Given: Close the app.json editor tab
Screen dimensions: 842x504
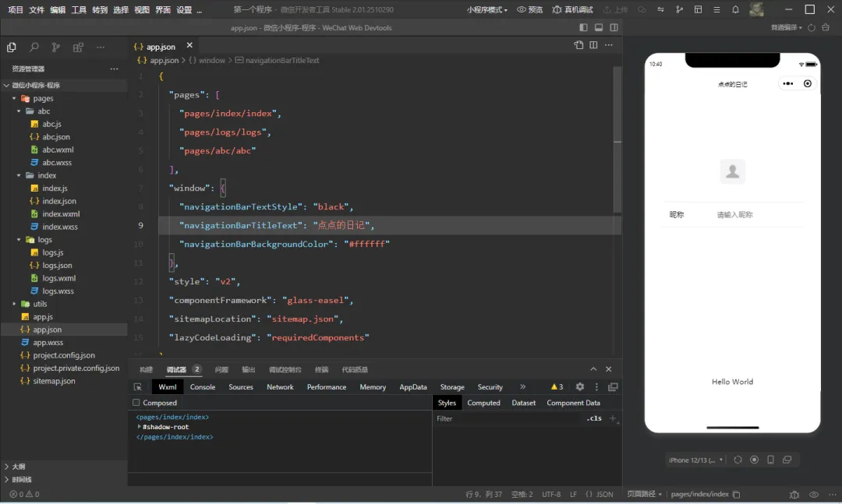Looking at the screenshot, I should click(x=189, y=46).
